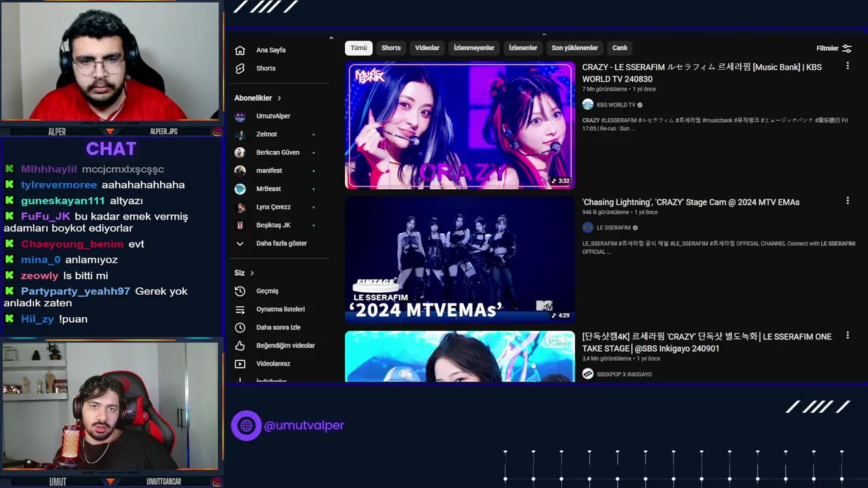Open three-dot menu for Inkigayo video
This screenshot has width=868, height=488.
click(847, 335)
